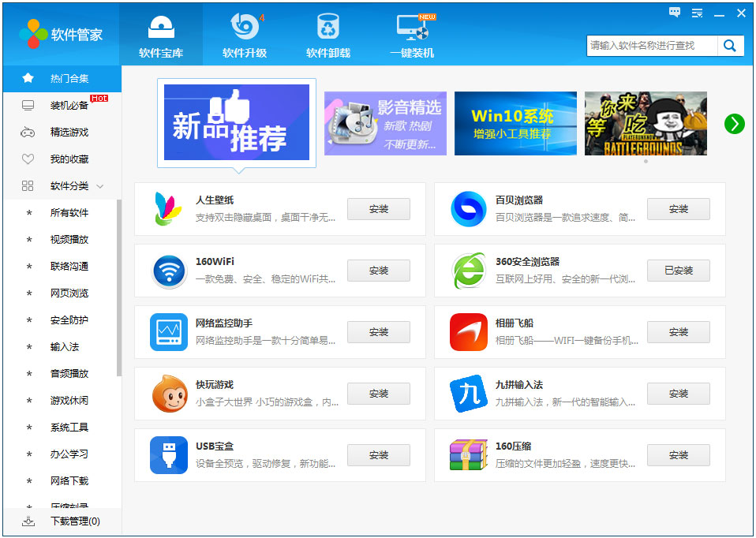The image size is (756, 538).
Task: Click the 九拼输入法 blue icon
Action: (469, 394)
